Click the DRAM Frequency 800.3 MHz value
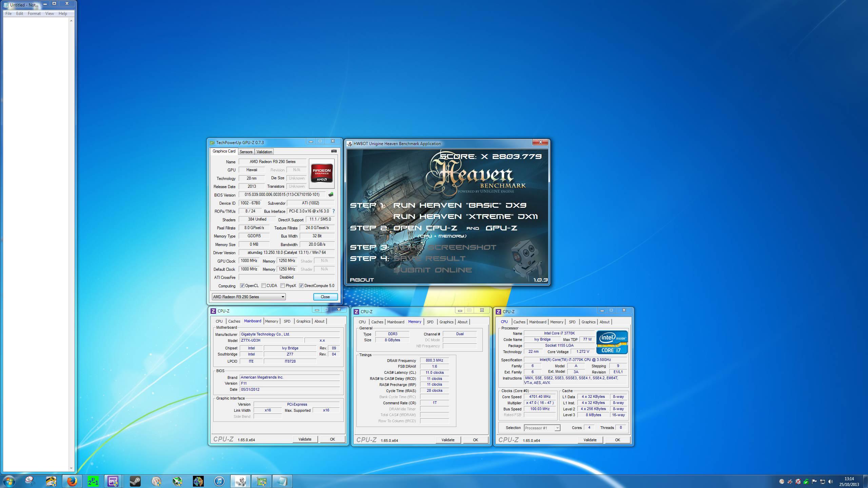Image resolution: width=868 pixels, height=488 pixels. click(434, 361)
